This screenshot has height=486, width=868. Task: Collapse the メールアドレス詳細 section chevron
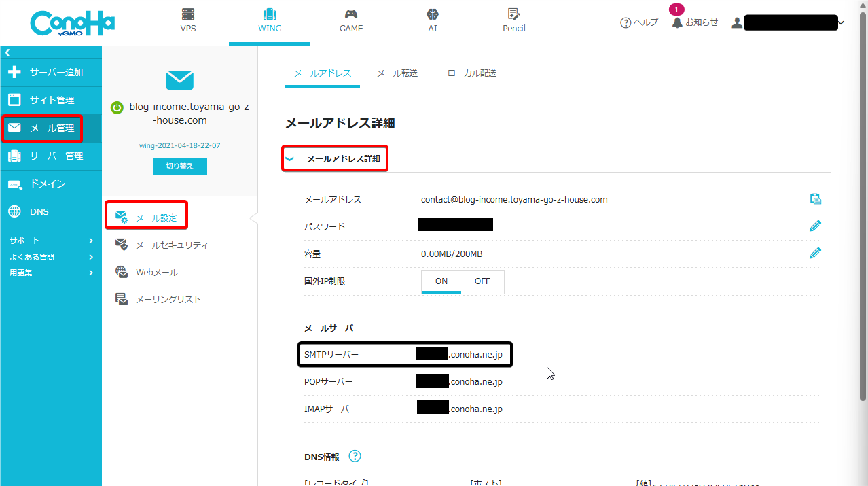(290, 159)
